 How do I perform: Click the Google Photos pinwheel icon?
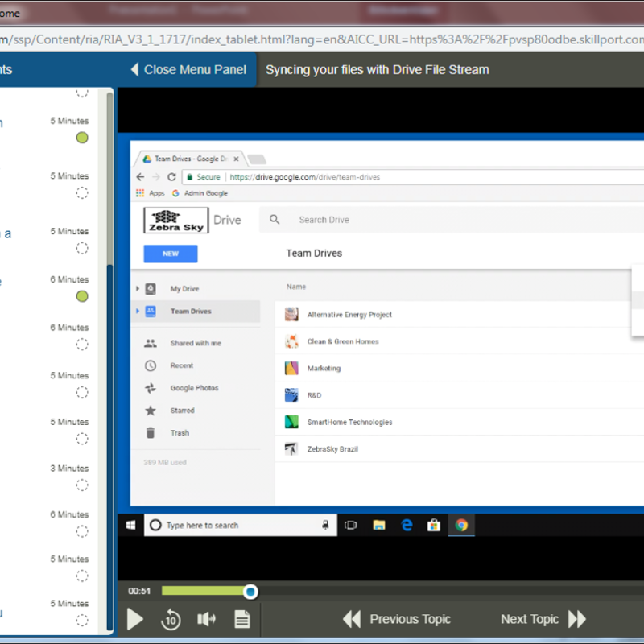(151, 388)
